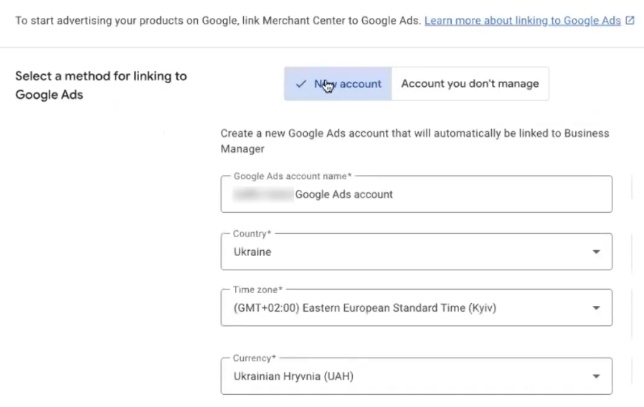Click the link Merchant Center instruction text
The height and width of the screenshot is (407, 644).
tap(215, 20)
